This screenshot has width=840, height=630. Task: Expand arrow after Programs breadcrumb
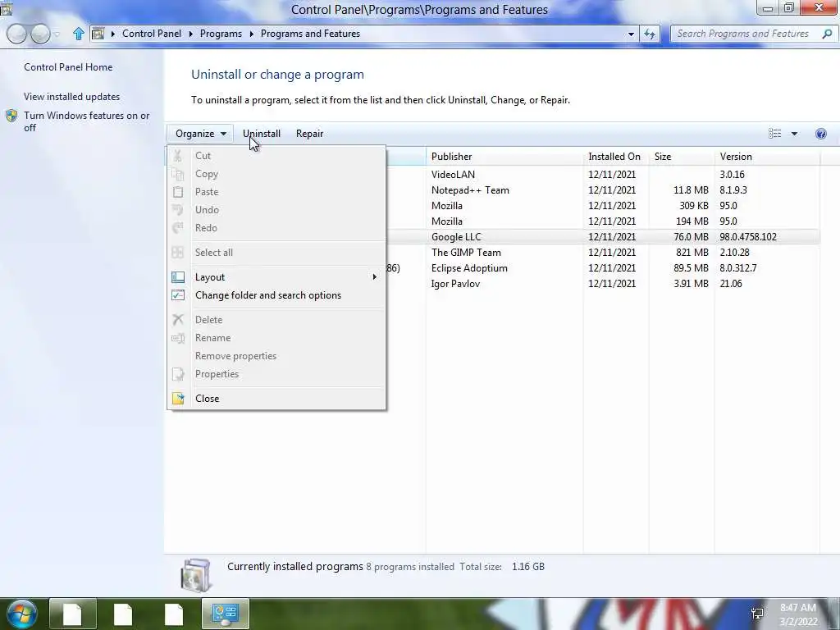(x=251, y=34)
